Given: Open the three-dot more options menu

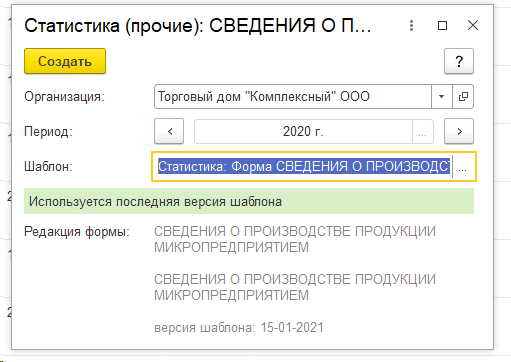Looking at the screenshot, I should [411, 25].
